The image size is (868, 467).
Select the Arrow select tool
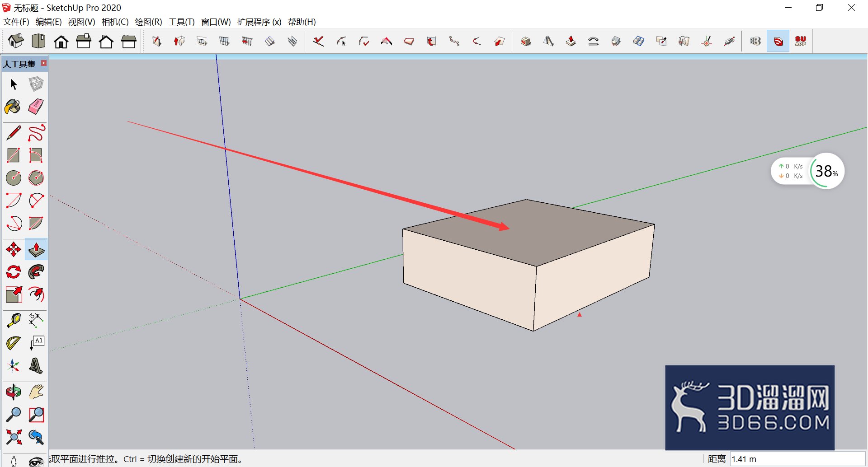pyautogui.click(x=14, y=84)
